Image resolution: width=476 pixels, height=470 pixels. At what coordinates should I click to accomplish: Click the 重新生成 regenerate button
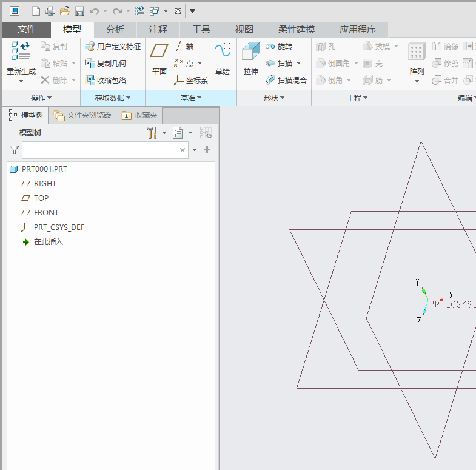[x=21, y=58]
